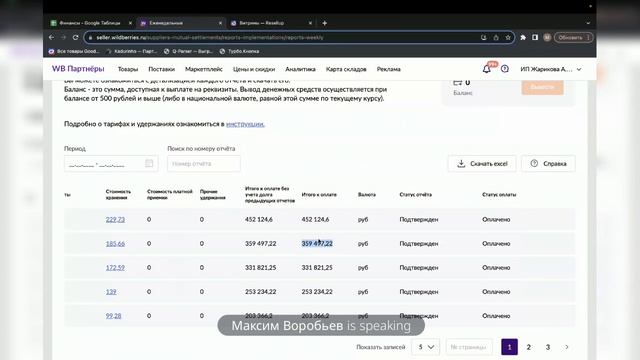Open the Товары menu

pyautogui.click(x=128, y=69)
